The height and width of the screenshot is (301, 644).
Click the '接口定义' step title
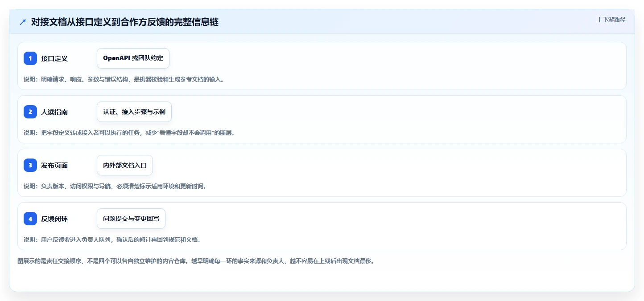pos(54,58)
